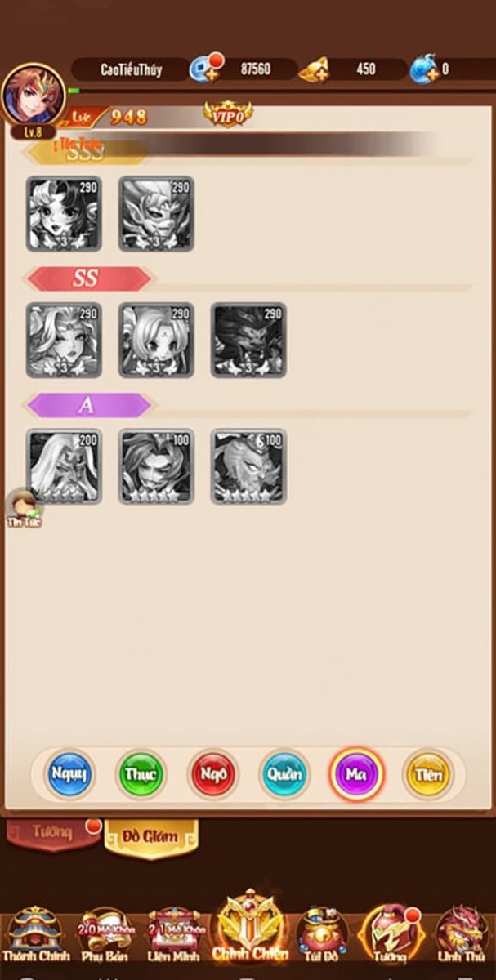Viewport: 496px width, 980px height.
Task: Select the Quần faction filter
Action: tap(284, 773)
